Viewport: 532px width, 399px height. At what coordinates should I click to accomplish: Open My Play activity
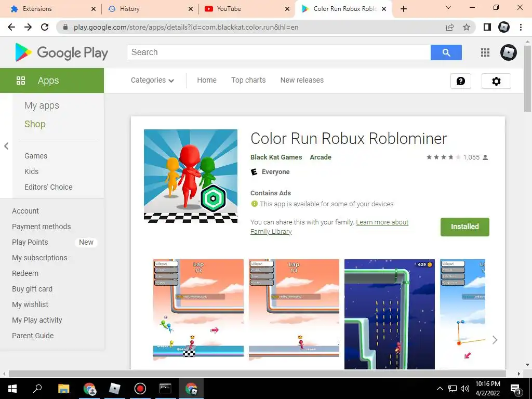coord(37,320)
